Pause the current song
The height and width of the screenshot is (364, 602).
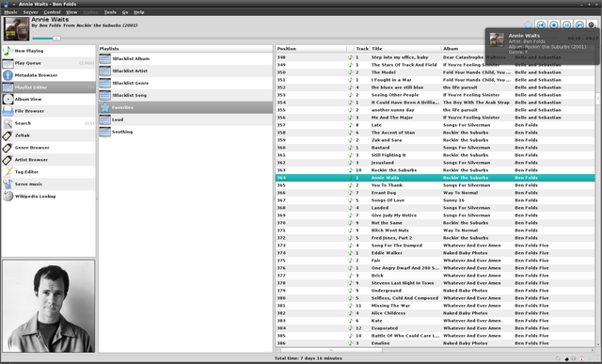tap(566, 25)
